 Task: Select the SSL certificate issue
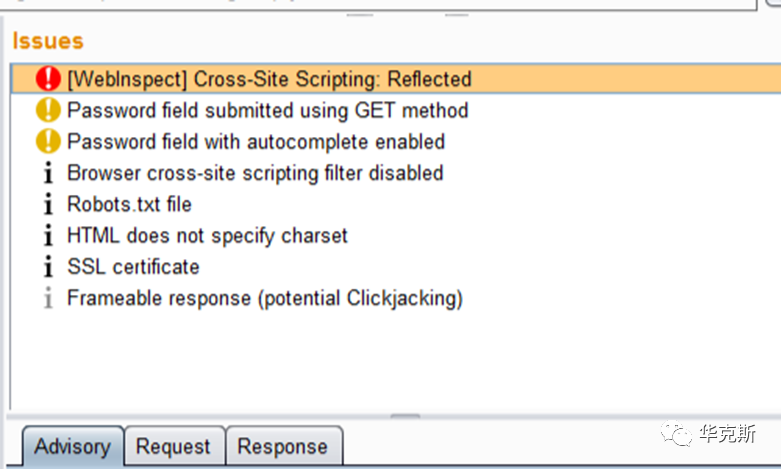[x=133, y=267]
